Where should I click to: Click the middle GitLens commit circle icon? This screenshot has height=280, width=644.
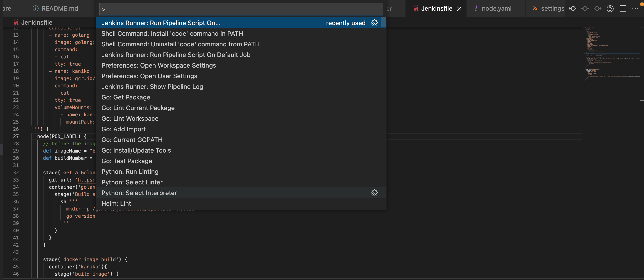585,8
